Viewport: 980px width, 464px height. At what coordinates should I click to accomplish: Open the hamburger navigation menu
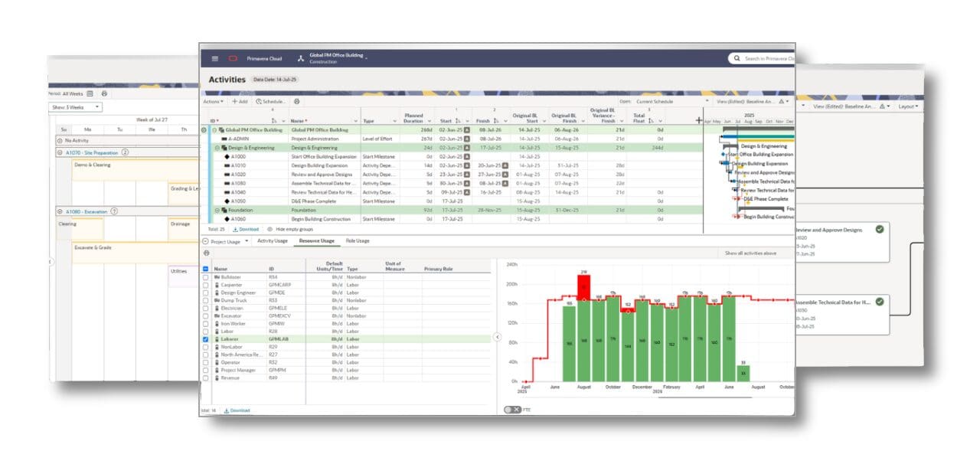pyautogui.click(x=214, y=58)
